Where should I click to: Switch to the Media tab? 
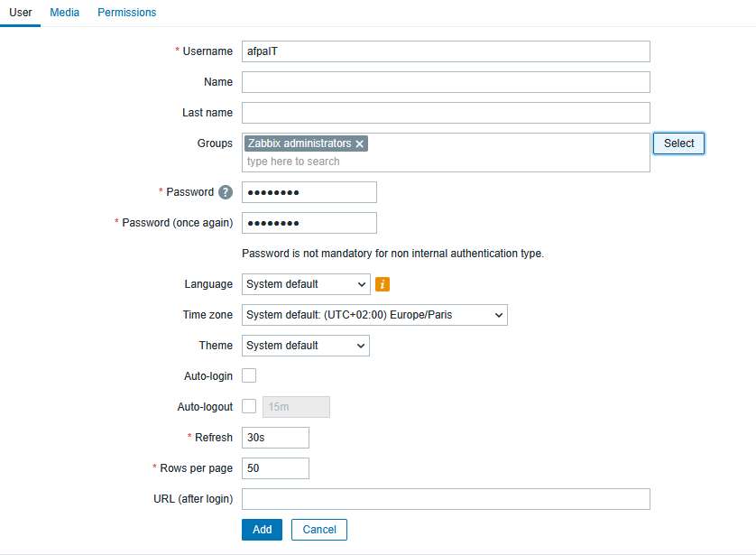point(64,13)
